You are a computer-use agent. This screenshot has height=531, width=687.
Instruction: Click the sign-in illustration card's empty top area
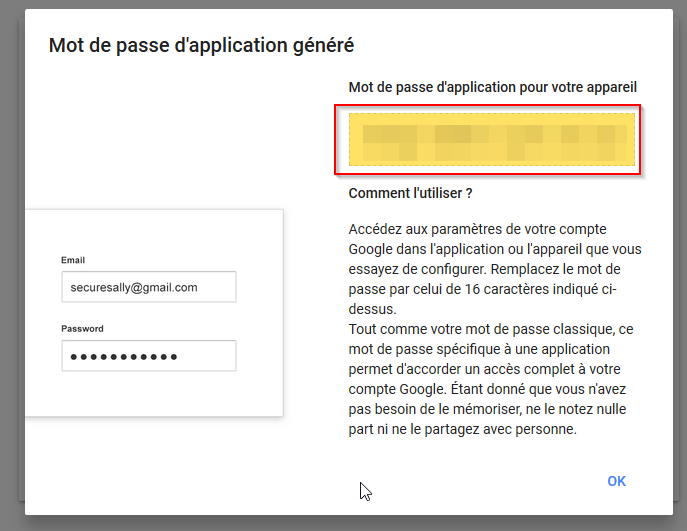tap(154, 231)
